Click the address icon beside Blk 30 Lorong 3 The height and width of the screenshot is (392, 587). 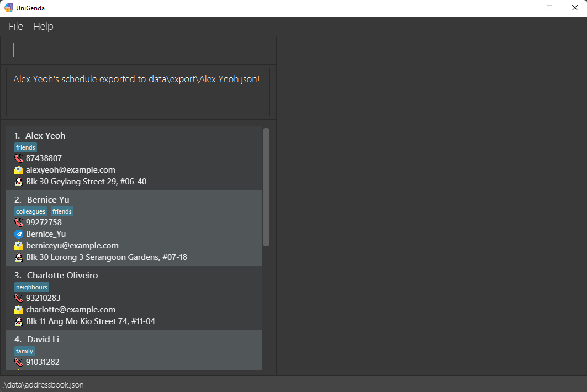[19, 257]
